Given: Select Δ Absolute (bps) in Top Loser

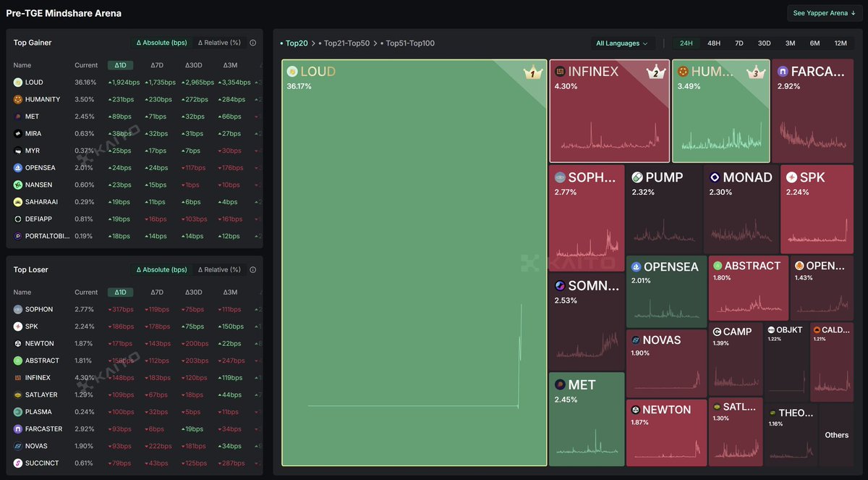Looking at the screenshot, I should 161,269.
